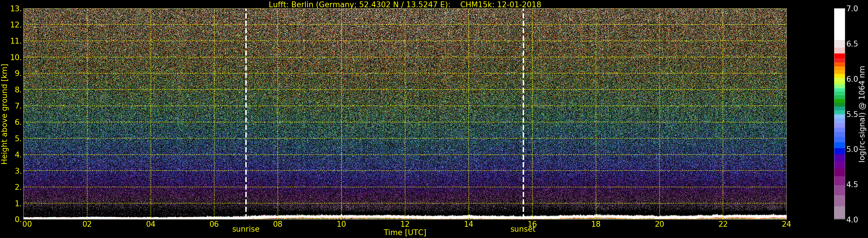The height and width of the screenshot is (238, 868).
Task: Pick the white segment at the colorbar top
Action: click(839, 24)
